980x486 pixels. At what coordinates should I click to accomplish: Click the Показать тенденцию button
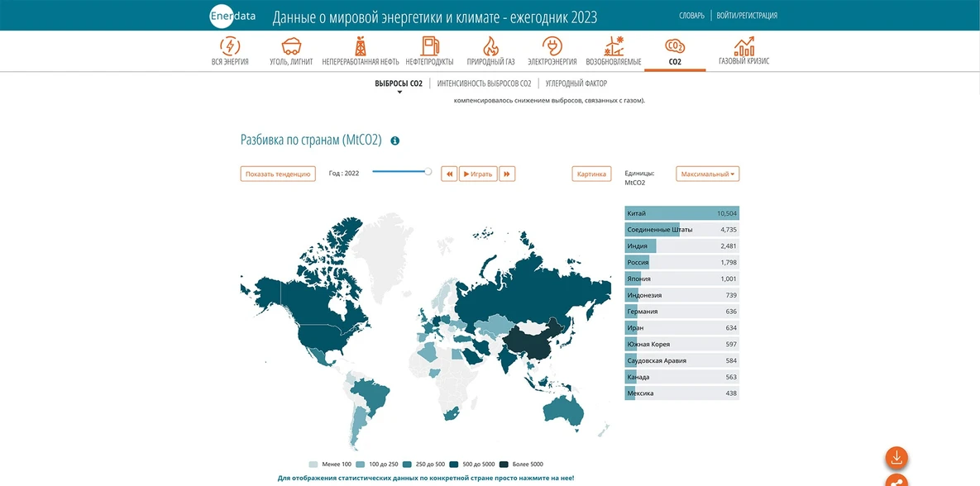278,174
